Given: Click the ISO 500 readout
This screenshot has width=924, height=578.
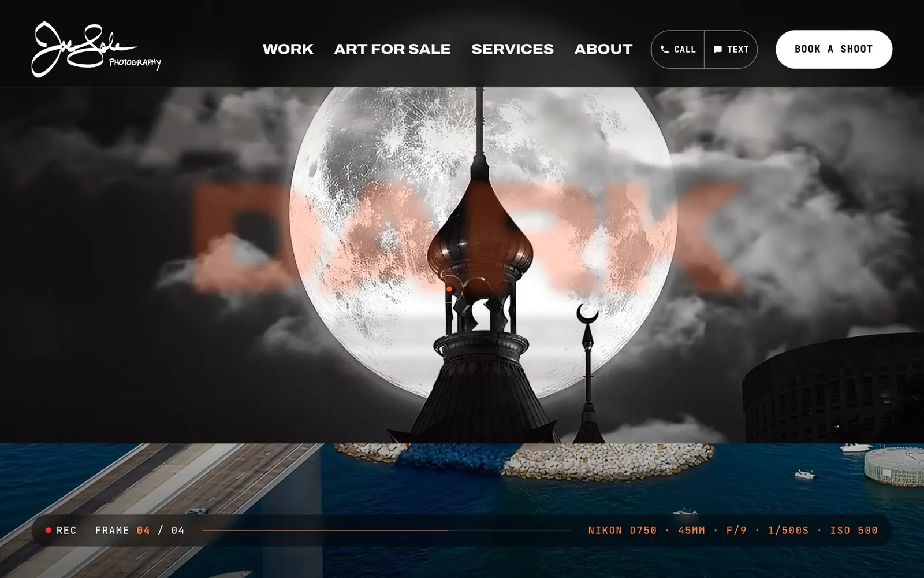Looking at the screenshot, I should 854,530.
